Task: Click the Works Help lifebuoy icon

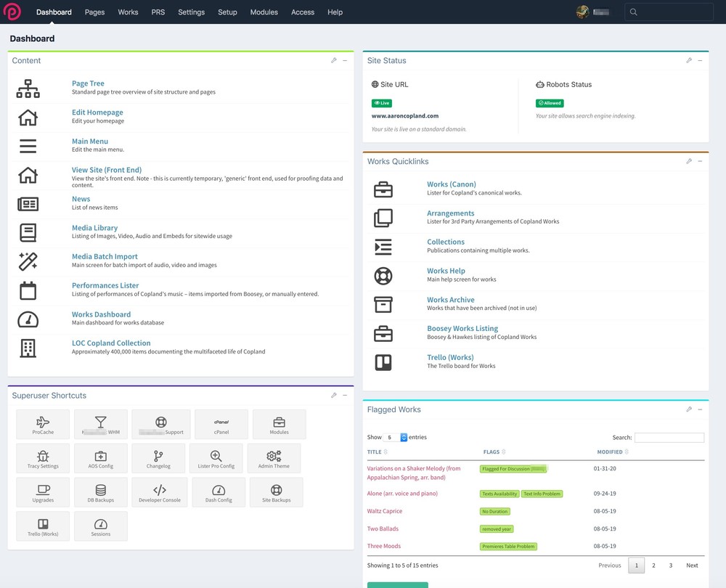Action: click(383, 275)
